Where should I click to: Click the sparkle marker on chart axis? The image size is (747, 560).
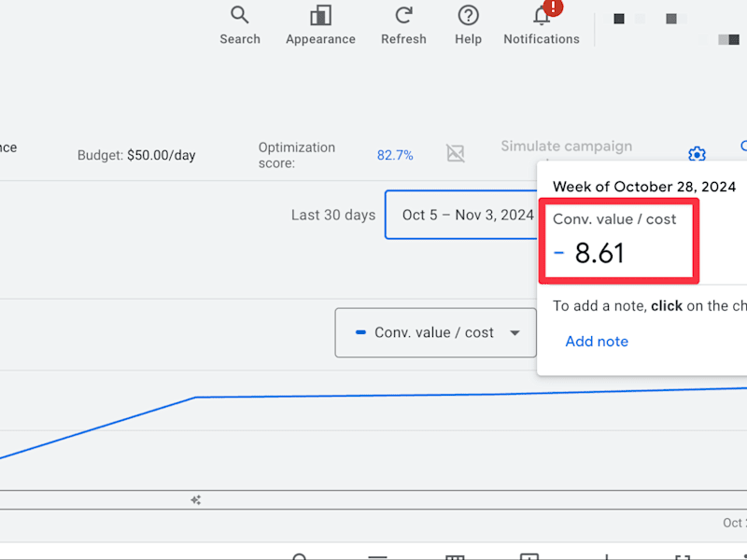click(196, 500)
